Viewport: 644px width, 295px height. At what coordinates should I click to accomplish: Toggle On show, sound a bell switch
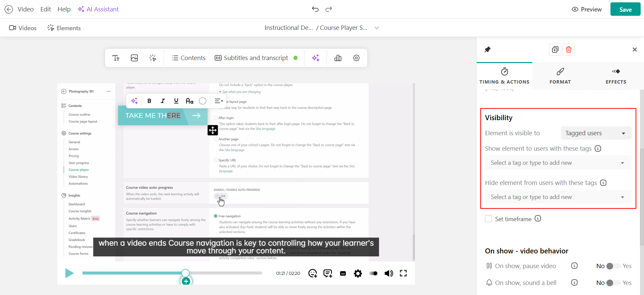613,283
